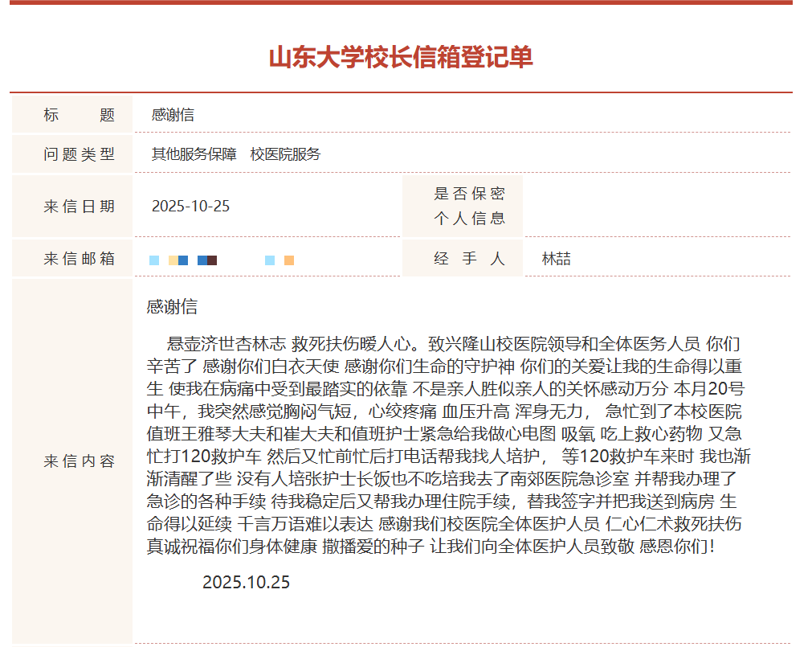This screenshot has width=812, height=647.
Task: Click the brown block in the masked email
Action: pyautogui.click(x=212, y=260)
